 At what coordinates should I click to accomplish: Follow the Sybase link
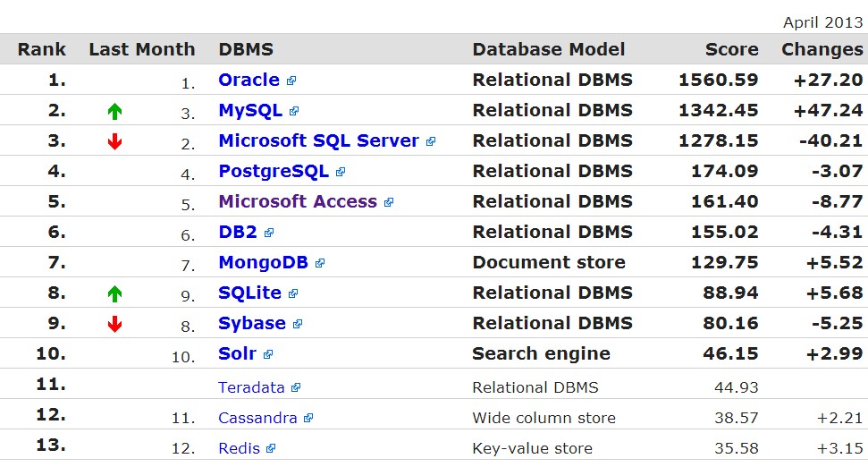[x=252, y=323]
